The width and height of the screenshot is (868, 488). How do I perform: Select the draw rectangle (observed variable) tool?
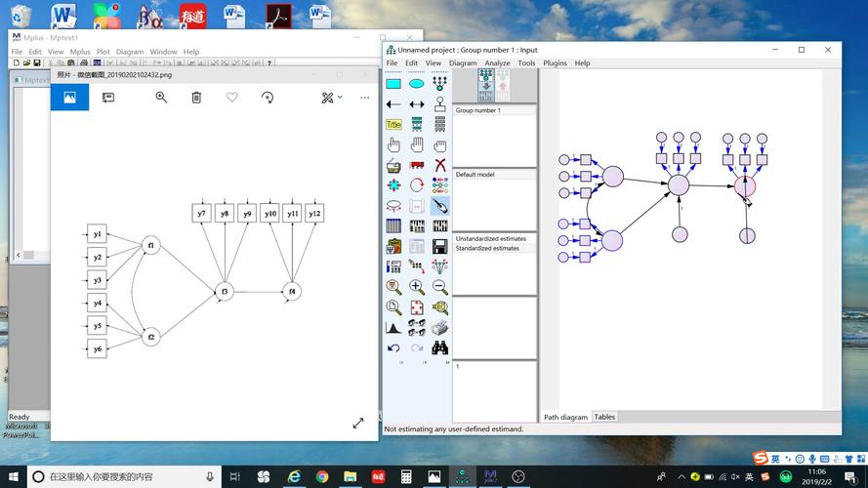pos(393,84)
